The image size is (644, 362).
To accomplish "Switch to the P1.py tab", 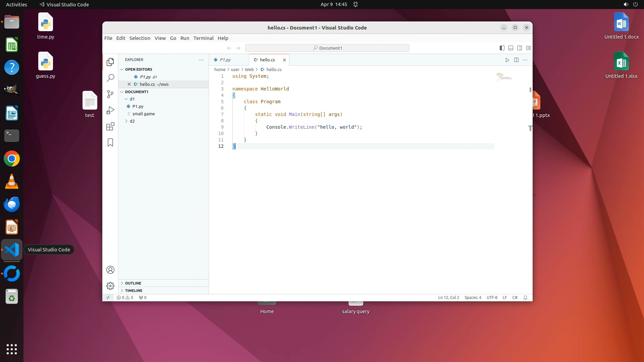I will [x=225, y=60].
